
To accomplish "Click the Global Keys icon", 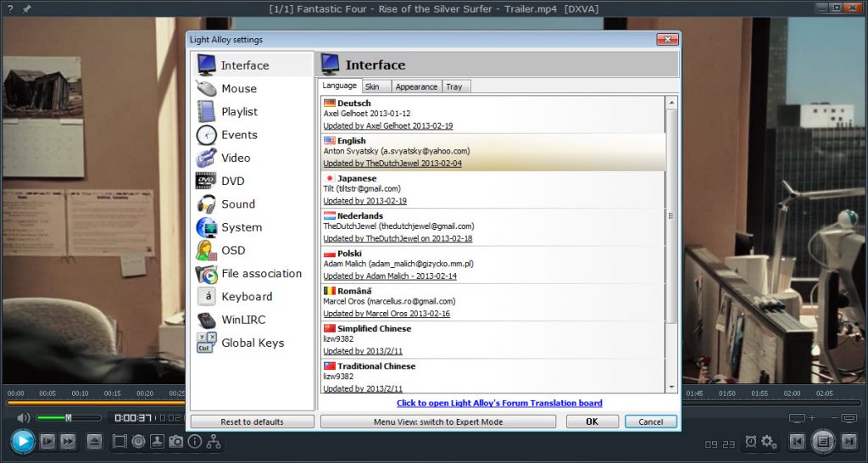I will [x=207, y=343].
